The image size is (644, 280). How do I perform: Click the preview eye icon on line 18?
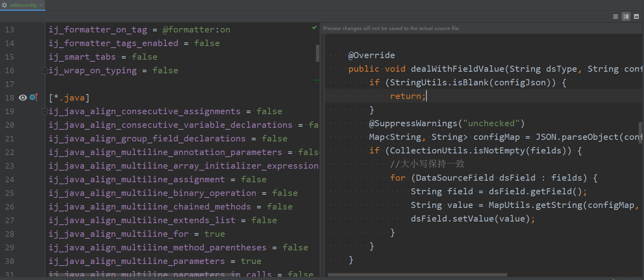23,98
